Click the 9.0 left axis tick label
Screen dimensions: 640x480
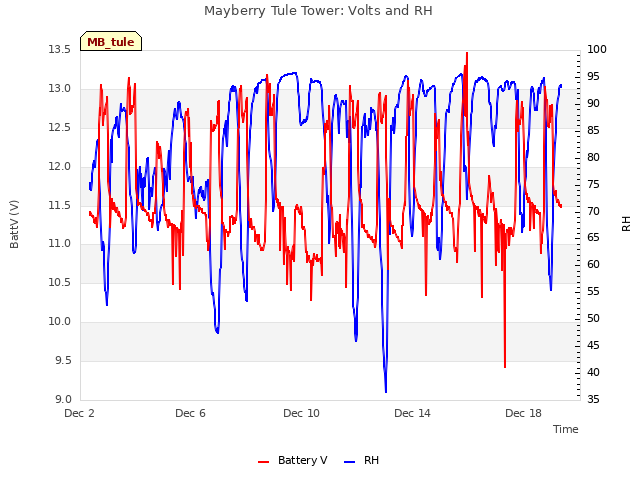(63, 399)
